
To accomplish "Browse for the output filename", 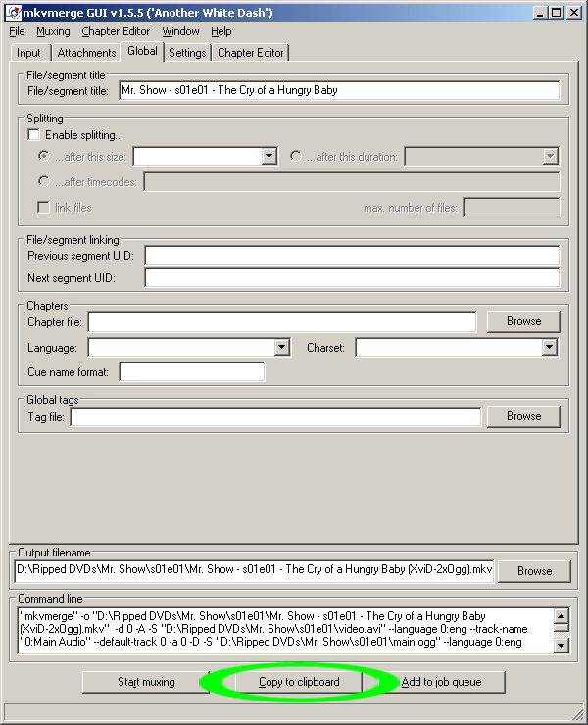I will pos(534,571).
